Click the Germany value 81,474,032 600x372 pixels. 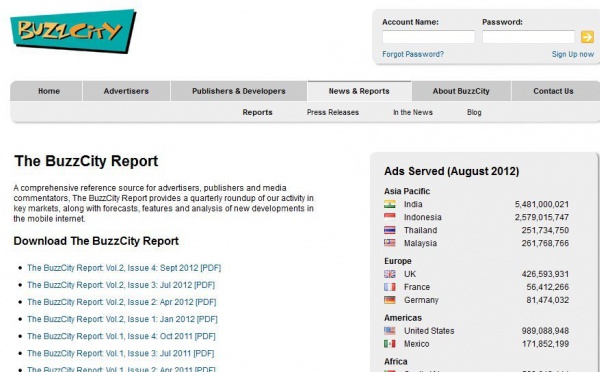pos(548,300)
